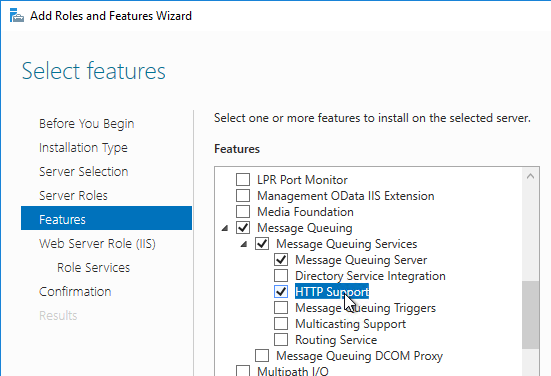Viewport: 551px width, 376px height.
Task: Uncheck Message Queuing Services checkbox
Action: click(262, 244)
